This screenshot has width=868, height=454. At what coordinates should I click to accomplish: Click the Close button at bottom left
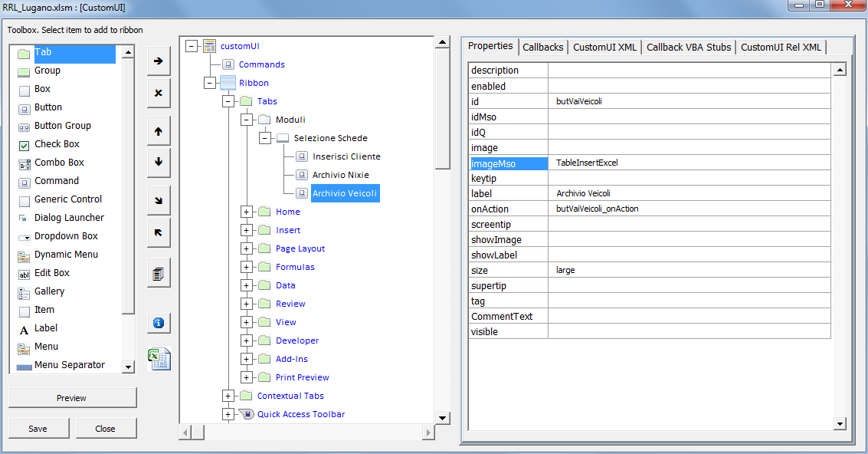pos(105,429)
